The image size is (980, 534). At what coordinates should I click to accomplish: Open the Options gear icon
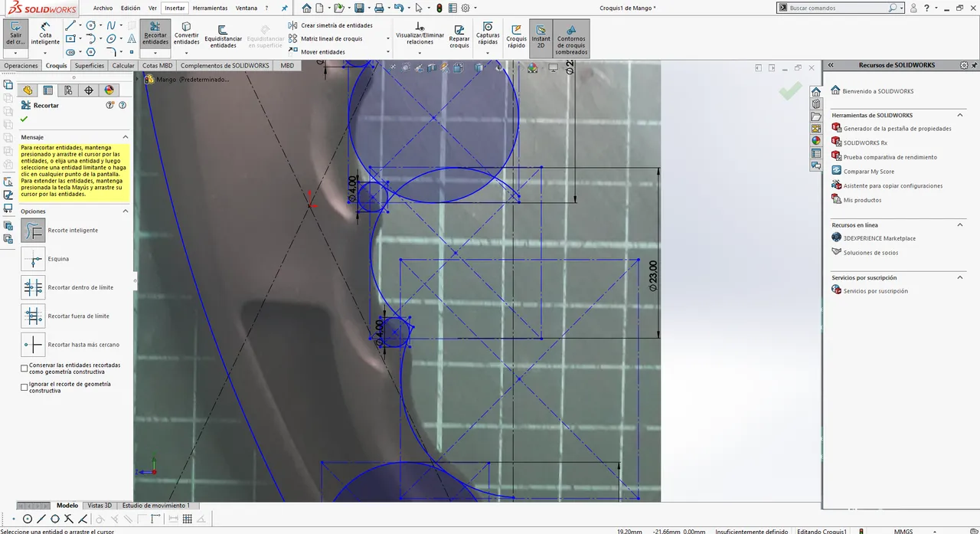(x=465, y=8)
